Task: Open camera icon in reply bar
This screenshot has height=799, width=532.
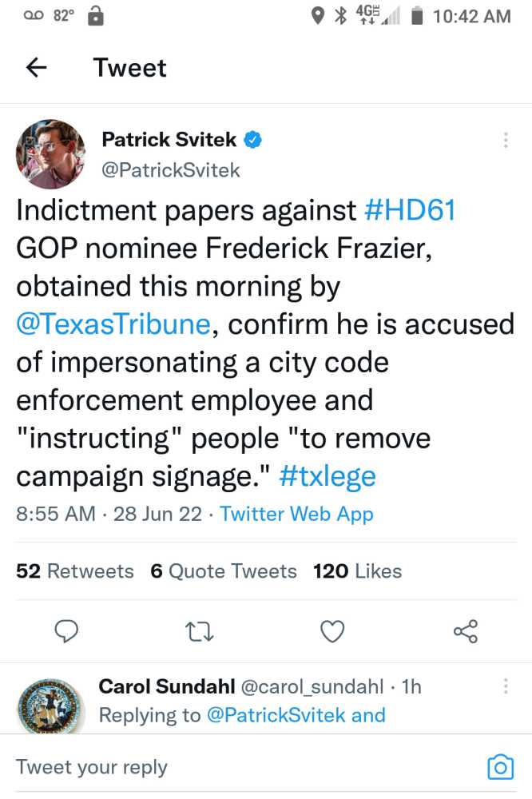Action: (500, 768)
